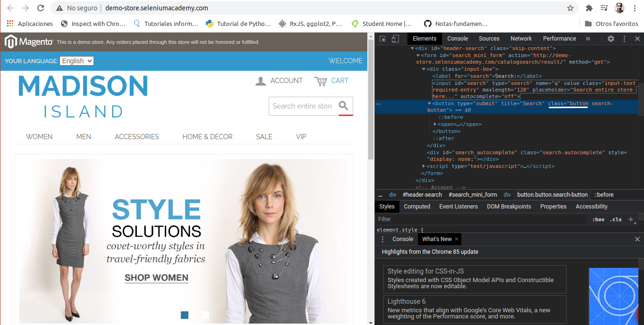Expand the script node
The width and height of the screenshot is (644, 325).
click(x=424, y=166)
